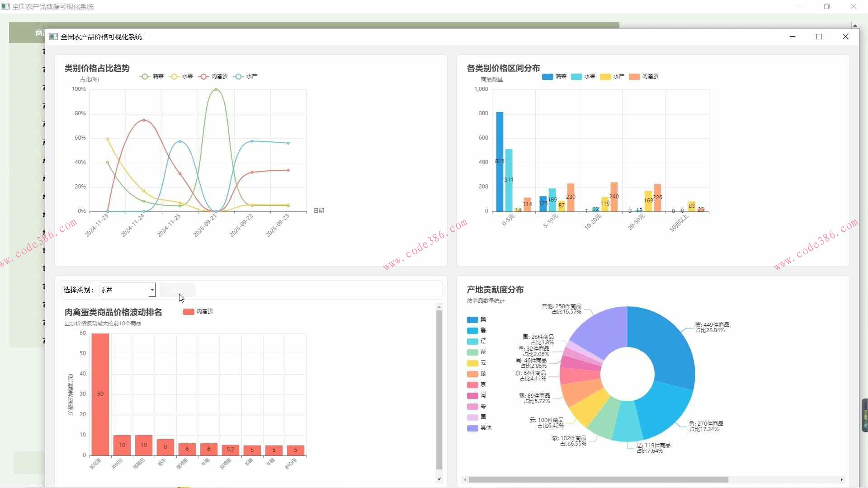This screenshot has width=868, height=488.
Task: Click the combo box down arrow
Action: [152, 290]
